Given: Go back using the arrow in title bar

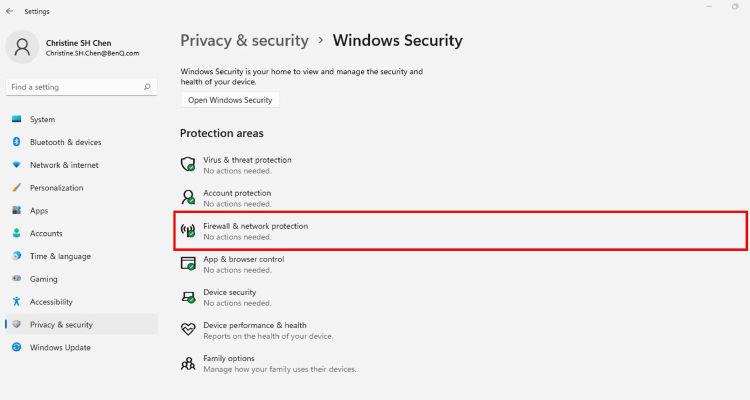Looking at the screenshot, I should (9, 11).
